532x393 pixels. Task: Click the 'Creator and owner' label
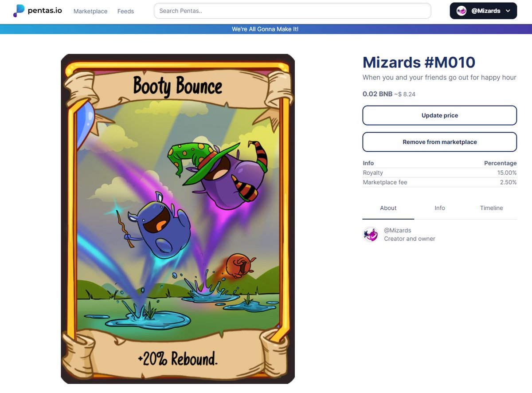click(410, 239)
